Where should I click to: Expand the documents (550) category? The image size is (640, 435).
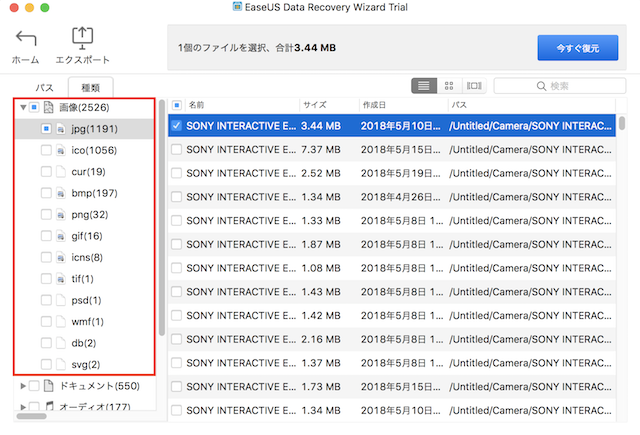click(x=23, y=386)
